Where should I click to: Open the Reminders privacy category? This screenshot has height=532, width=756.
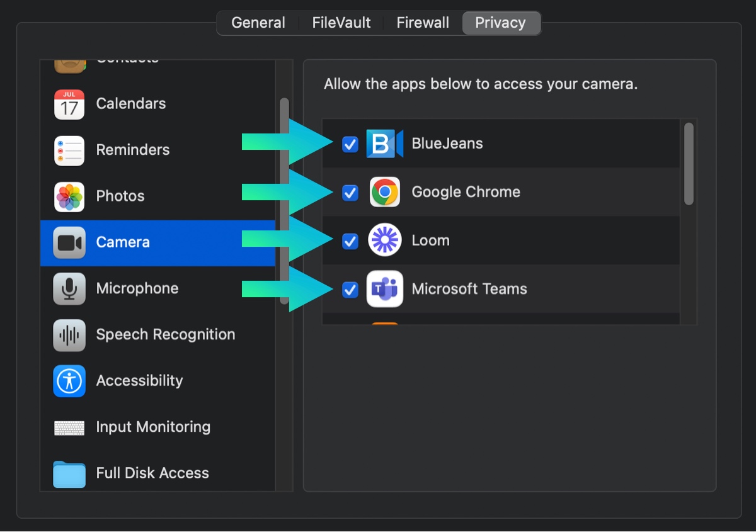coord(132,150)
